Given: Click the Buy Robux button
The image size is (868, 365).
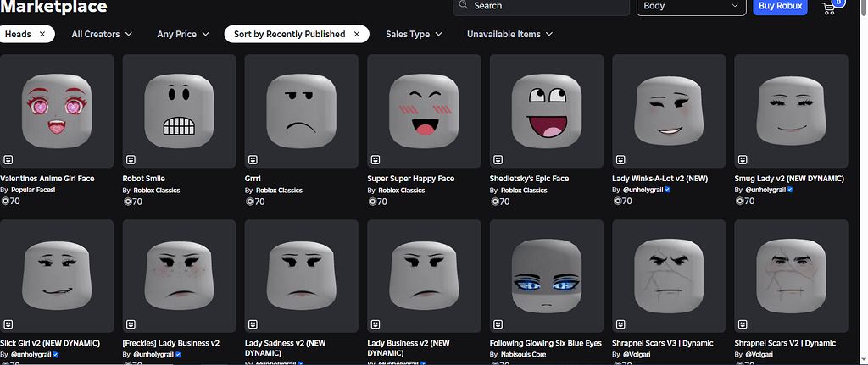Looking at the screenshot, I should pyautogui.click(x=780, y=6).
